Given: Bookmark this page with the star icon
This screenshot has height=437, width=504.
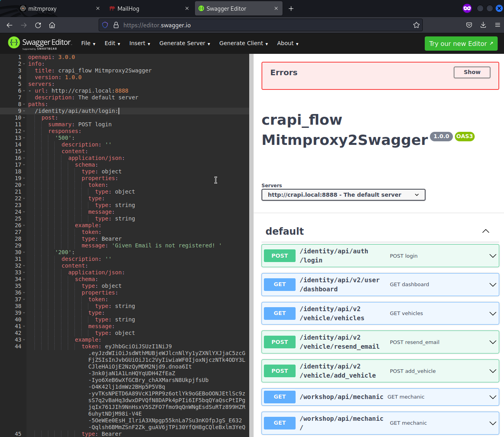Looking at the screenshot, I should point(416,25).
